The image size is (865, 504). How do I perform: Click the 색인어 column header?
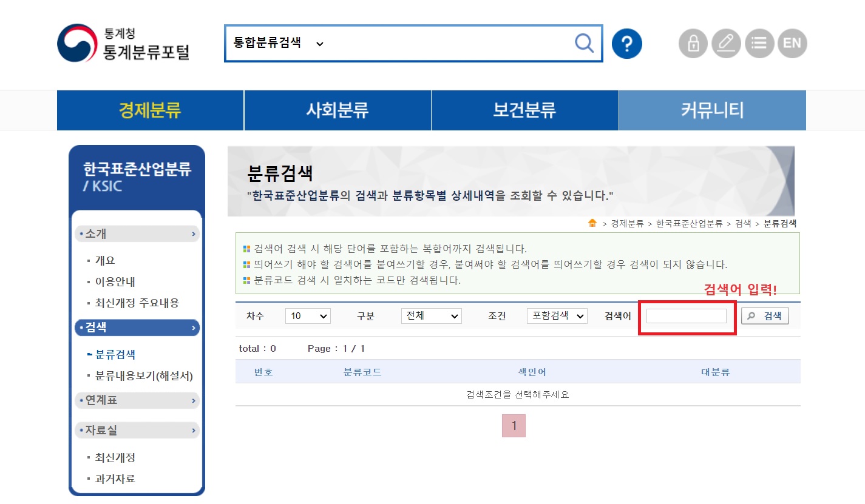click(532, 372)
